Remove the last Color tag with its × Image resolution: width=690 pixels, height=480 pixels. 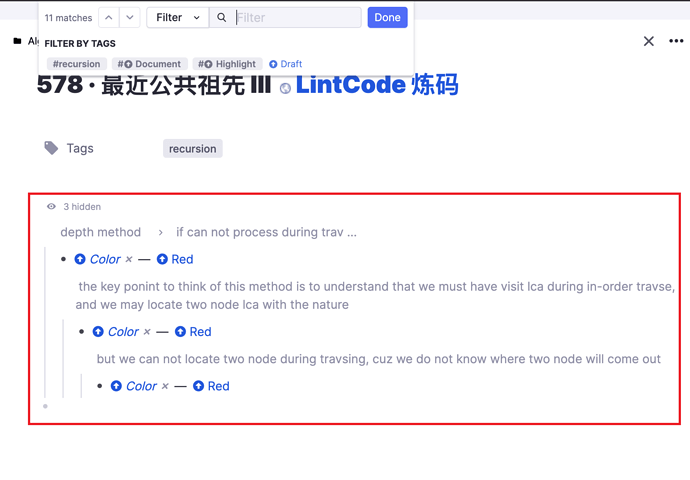[x=165, y=386]
